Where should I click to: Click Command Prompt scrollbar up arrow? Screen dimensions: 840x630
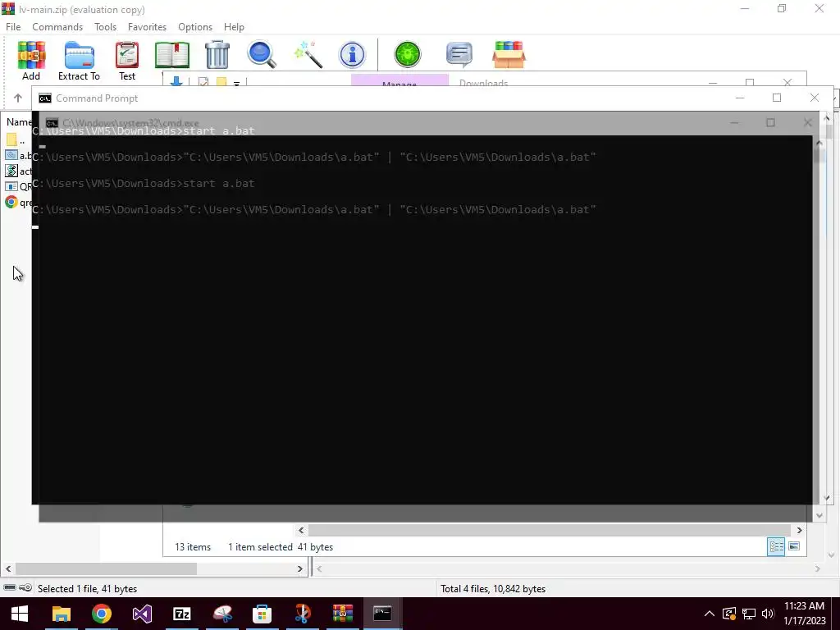[x=827, y=117]
